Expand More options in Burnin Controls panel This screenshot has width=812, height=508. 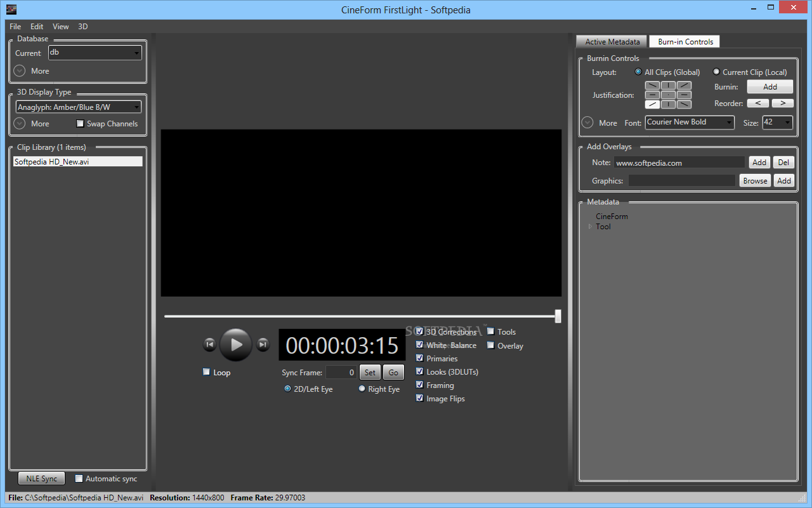[587, 123]
